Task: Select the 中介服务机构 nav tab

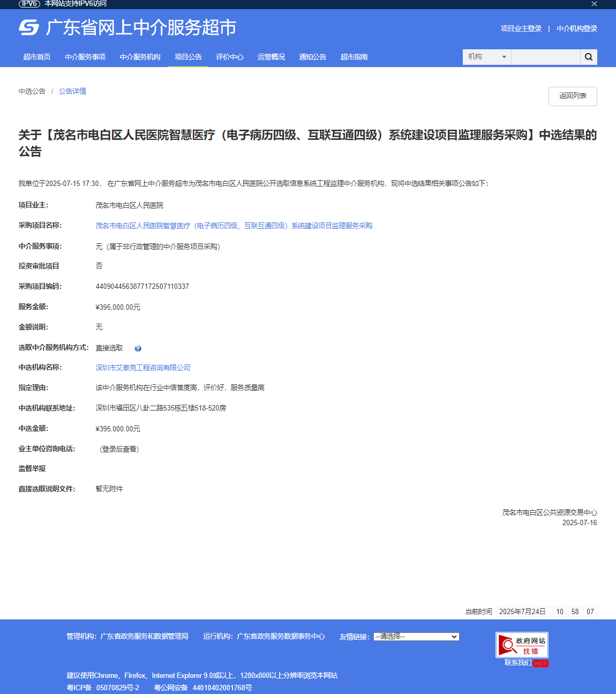Action: coord(140,57)
